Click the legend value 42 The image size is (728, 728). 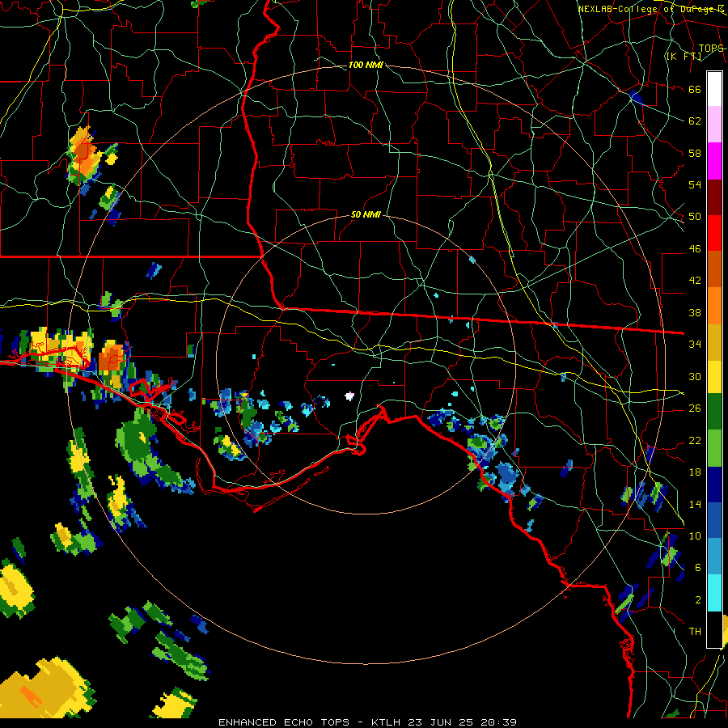coord(695,281)
